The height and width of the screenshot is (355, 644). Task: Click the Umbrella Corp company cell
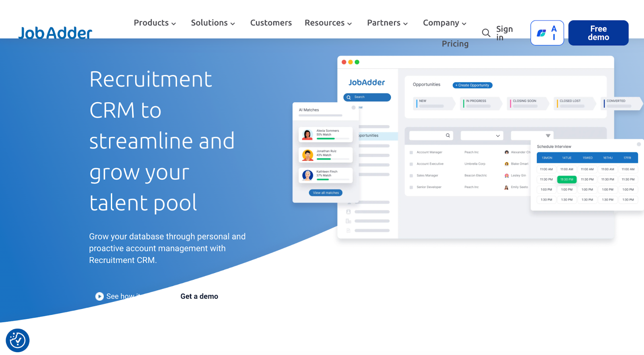[475, 164]
